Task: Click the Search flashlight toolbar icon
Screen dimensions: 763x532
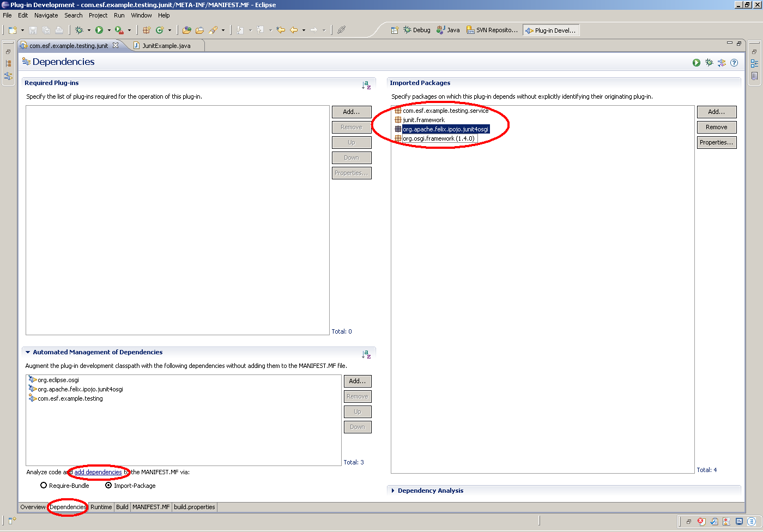Action: 213,30
